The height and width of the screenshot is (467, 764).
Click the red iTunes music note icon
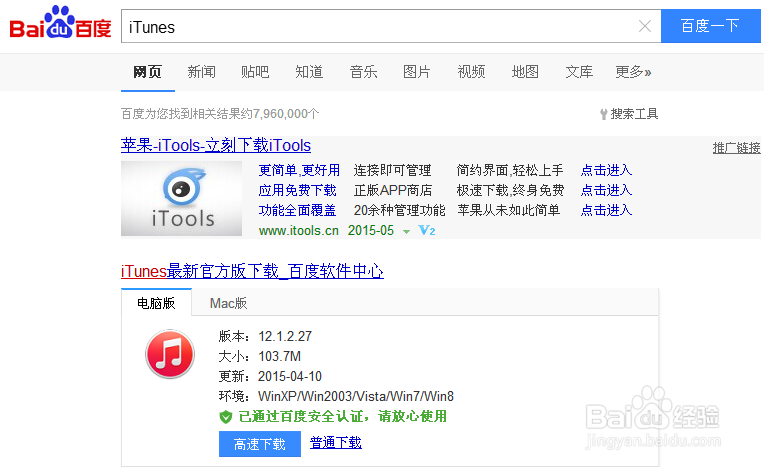coord(170,354)
